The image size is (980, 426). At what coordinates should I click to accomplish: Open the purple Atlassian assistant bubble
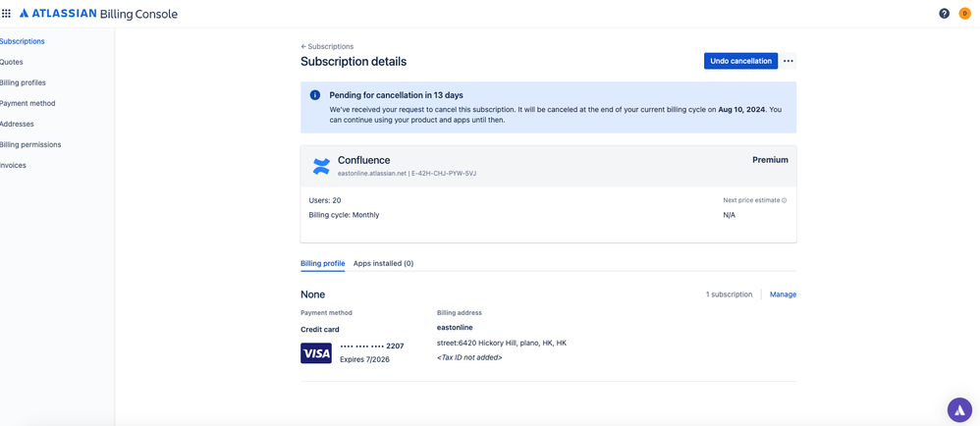tap(960, 409)
